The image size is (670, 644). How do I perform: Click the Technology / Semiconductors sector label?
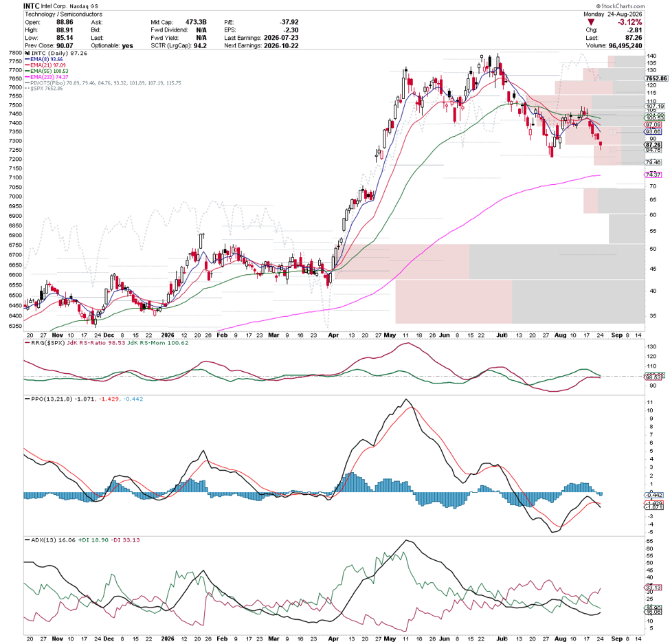pyautogui.click(x=64, y=14)
